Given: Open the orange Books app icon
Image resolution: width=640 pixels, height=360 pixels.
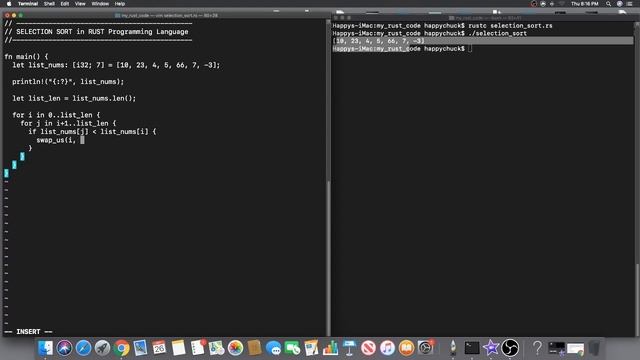Looking at the screenshot, I should [x=407, y=348].
